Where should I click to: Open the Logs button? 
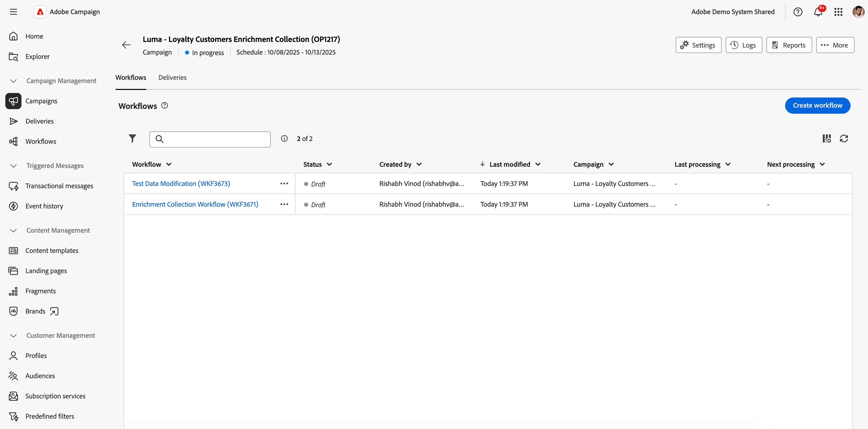pyautogui.click(x=744, y=45)
